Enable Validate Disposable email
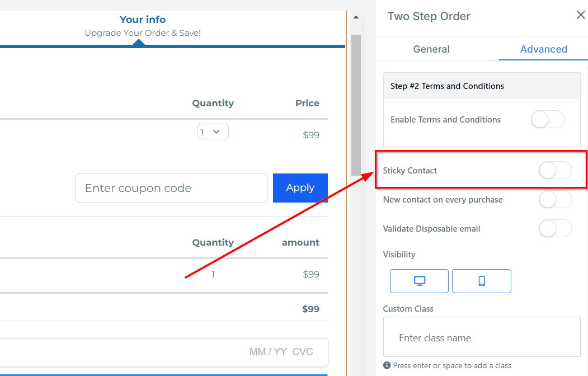The width and height of the screenshot is (588, 376). pos(555,228)
